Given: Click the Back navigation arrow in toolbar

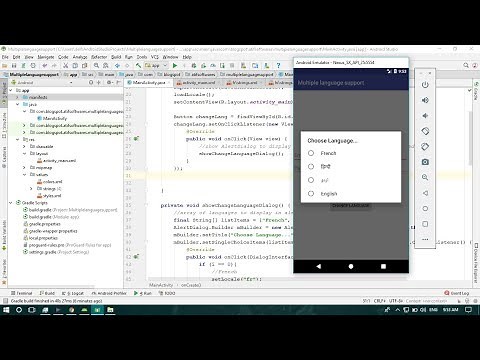Looking at the screenshot, I should pos(117,66).
